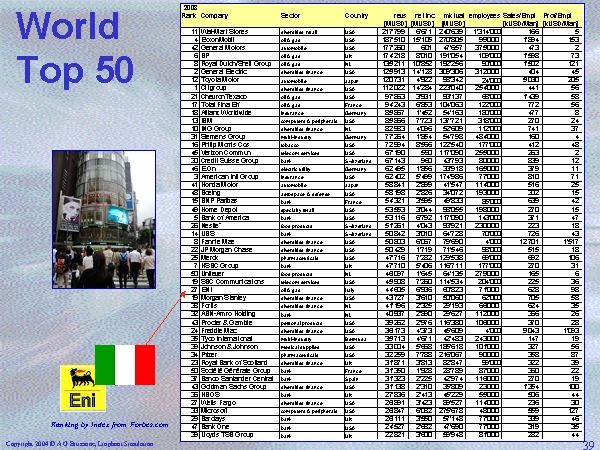Select the UBS company cell

pos(240,234)
